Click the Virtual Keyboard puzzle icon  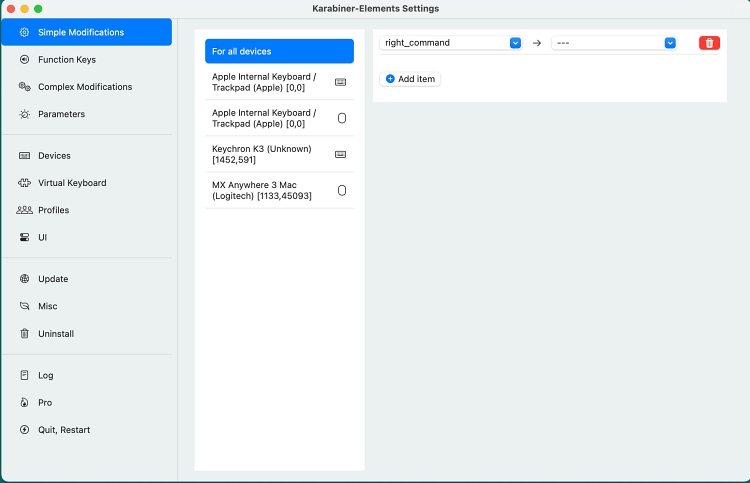tap(24, 183)
